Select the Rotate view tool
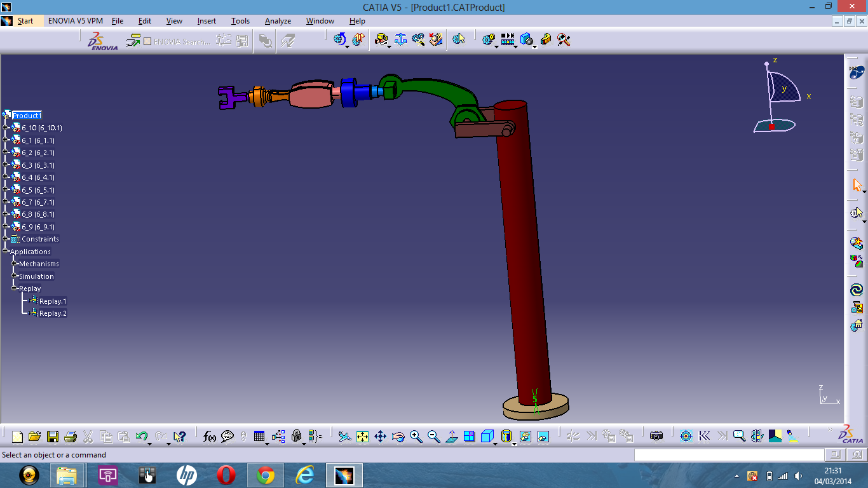Screen dimensions: 868x488 [x=398, y=437]
